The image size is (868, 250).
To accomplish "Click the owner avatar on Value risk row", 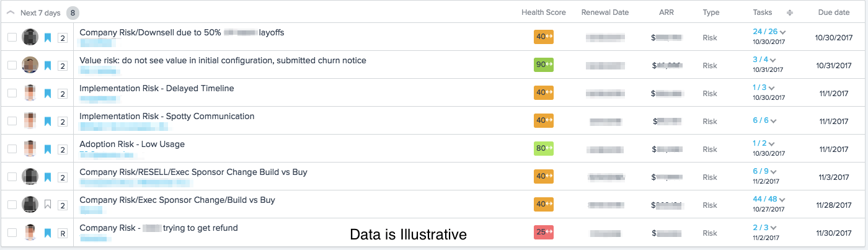I will (x=30, y=65).
